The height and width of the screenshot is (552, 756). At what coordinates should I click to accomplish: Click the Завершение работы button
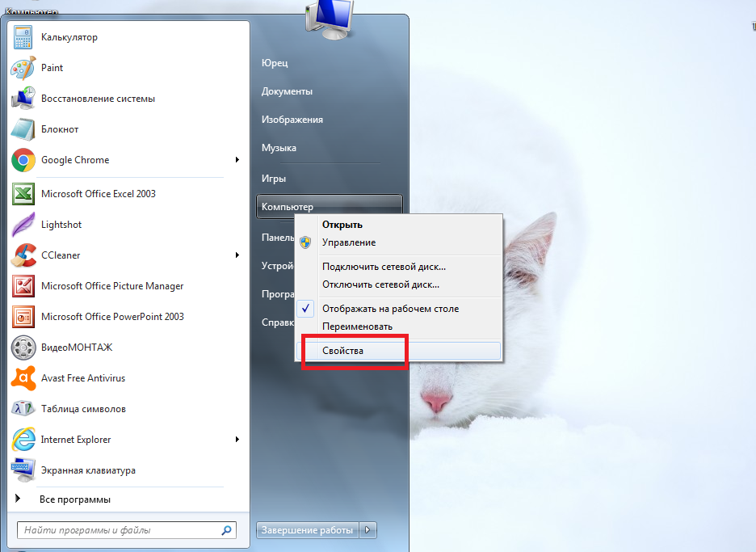pos(308,530)
